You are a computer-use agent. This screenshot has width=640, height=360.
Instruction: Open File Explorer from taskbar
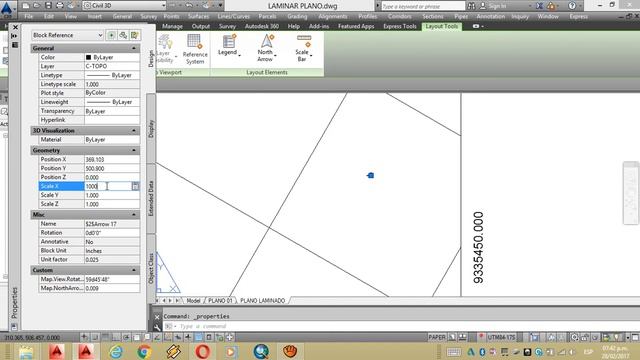pos(26,351)
